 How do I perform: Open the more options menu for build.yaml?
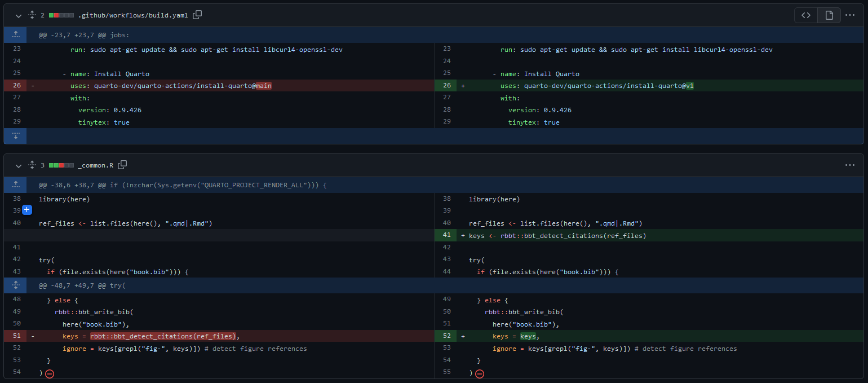850,15
